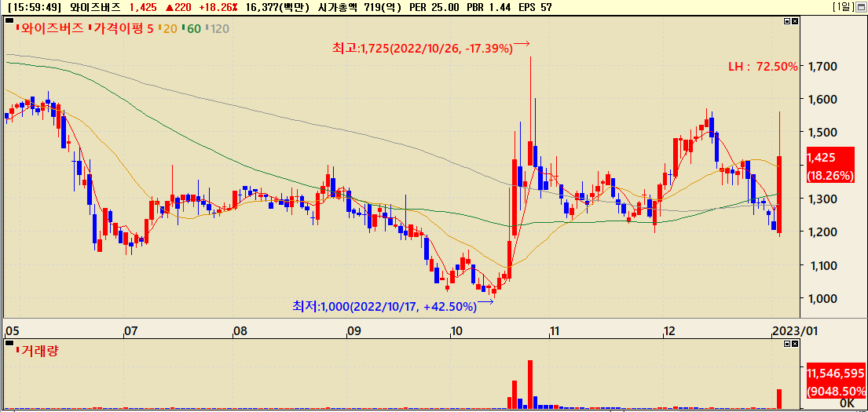Click the black menu box atop the 거래량 panel
The width and height of the screenshot is (868, 412).
point(9,344)
